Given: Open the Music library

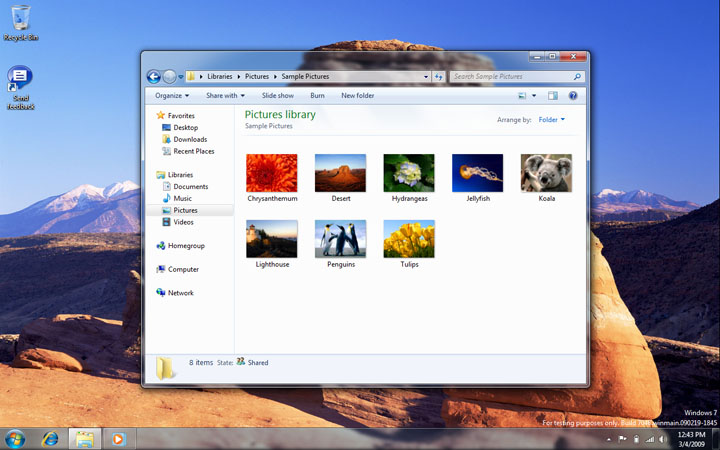Looking at the screenshot, I should tap(177, 198).
